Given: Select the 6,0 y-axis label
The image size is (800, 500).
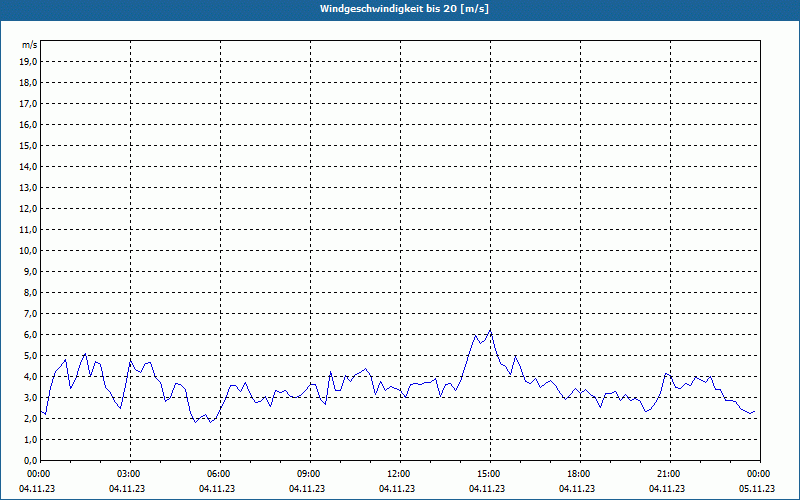Looking at the screenshot, I should [x=31, y=335].
